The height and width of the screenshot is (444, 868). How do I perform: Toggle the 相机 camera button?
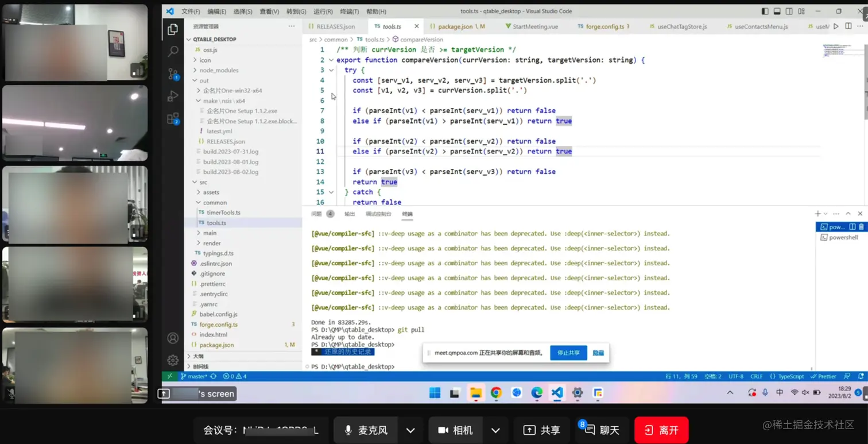pos(455,430)
